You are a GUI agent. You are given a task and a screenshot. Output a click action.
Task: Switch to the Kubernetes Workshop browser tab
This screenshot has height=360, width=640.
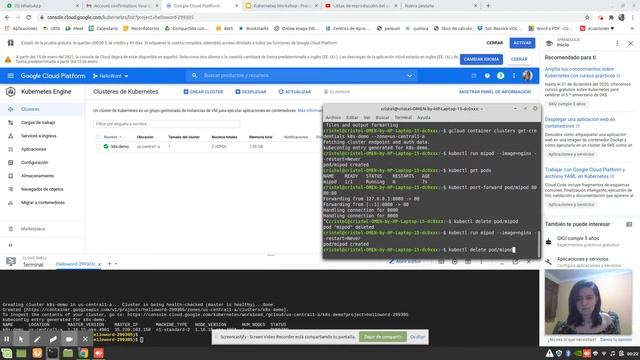pos(282,6)
